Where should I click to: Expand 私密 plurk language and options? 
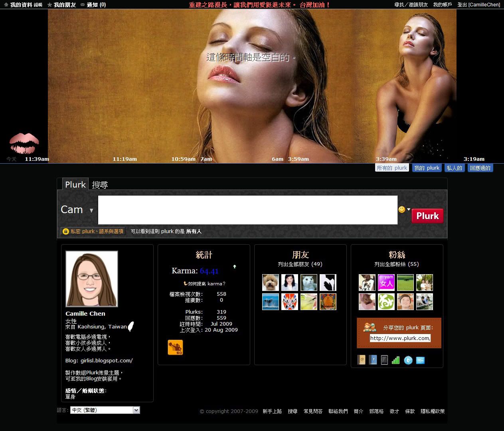click(x=93, y=231)
